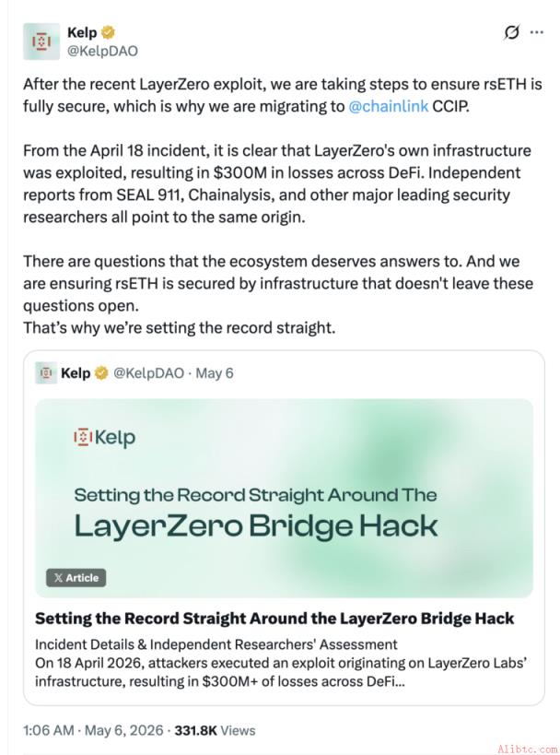Screen dimensions: 560x755
Task: Click the verified badge in quoted post
Action: tap(101, 373)
